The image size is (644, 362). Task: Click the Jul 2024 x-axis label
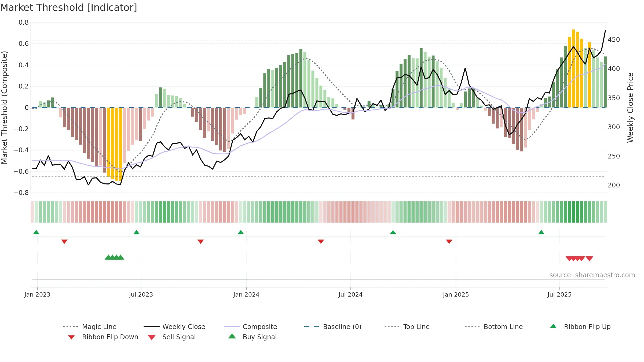point(350,295)
